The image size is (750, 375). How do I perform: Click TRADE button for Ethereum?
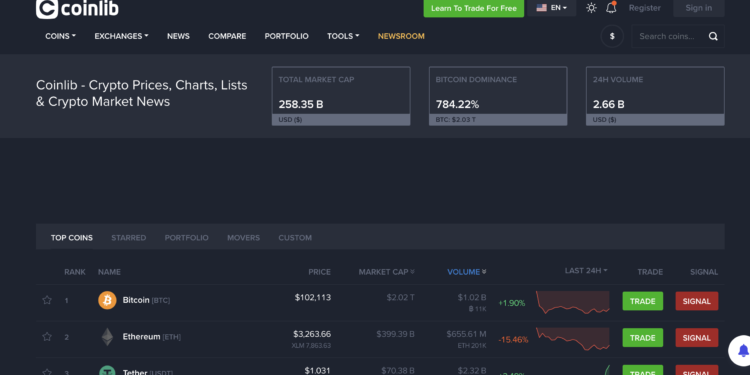pyautogui.click(x=642, y=338)
